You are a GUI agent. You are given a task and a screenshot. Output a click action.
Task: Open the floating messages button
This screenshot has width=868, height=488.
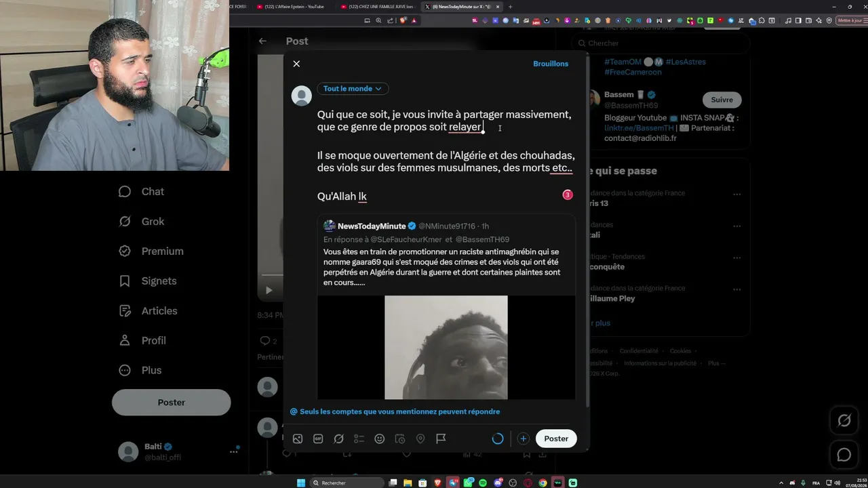844,455
